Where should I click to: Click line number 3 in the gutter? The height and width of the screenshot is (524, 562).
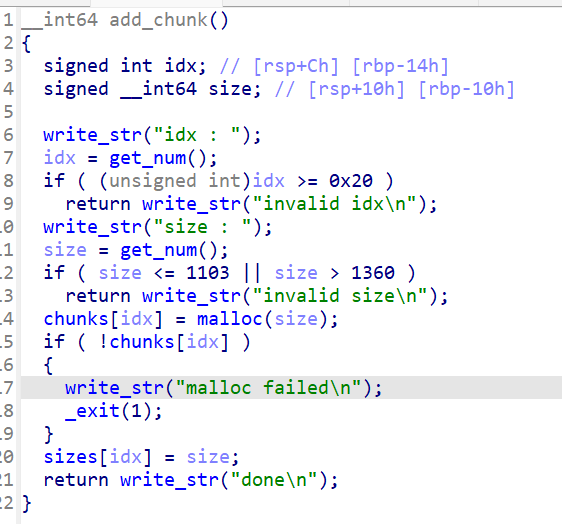coord(8,66)
